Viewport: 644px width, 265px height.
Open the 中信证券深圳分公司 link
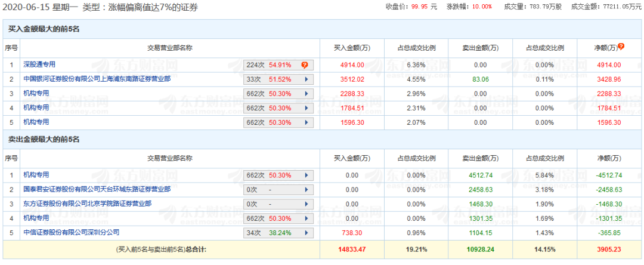tap(71, 232)
